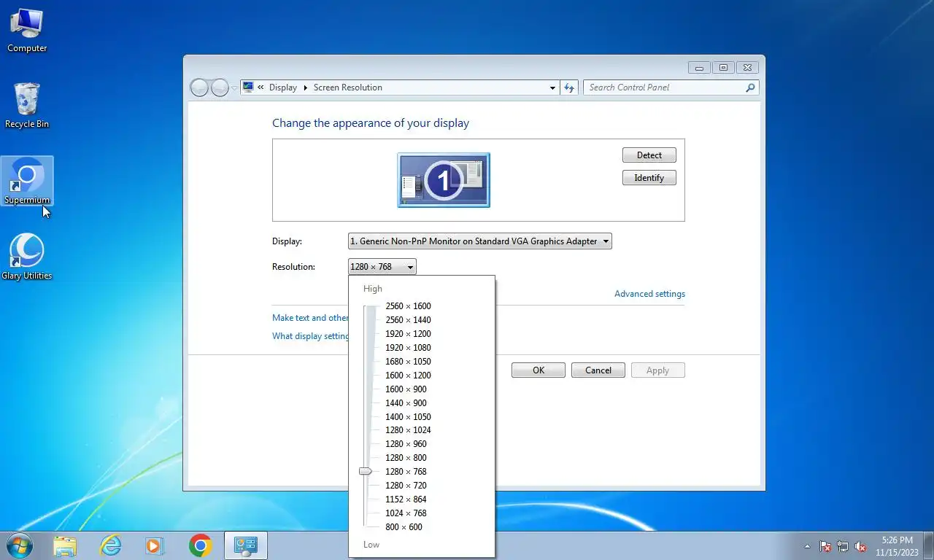The height and width of the screenshot is (560, 934).
Task: Select the Supermium desktop shortcut
Action: point(27,181)
